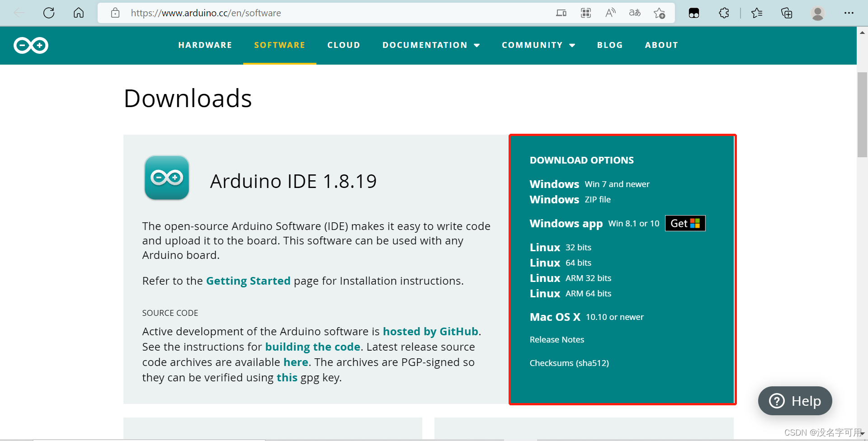Reload the page with refresh icon

49,13
